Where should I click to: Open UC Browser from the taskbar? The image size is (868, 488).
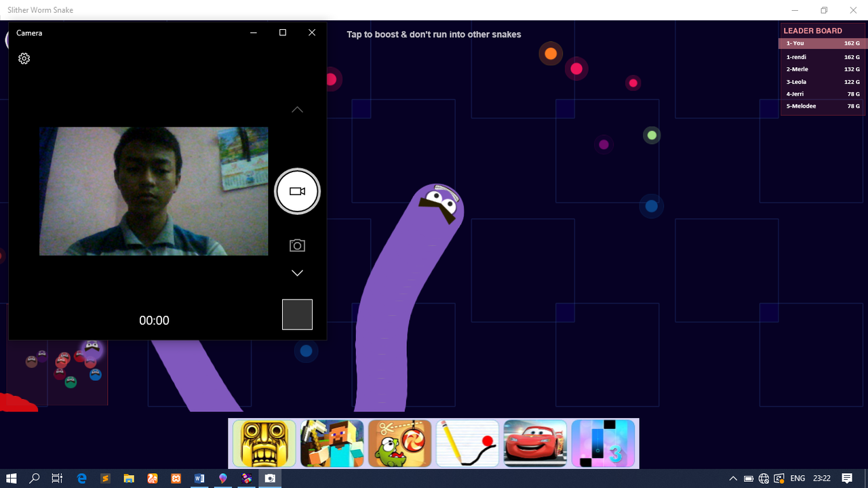coord(153,479)
